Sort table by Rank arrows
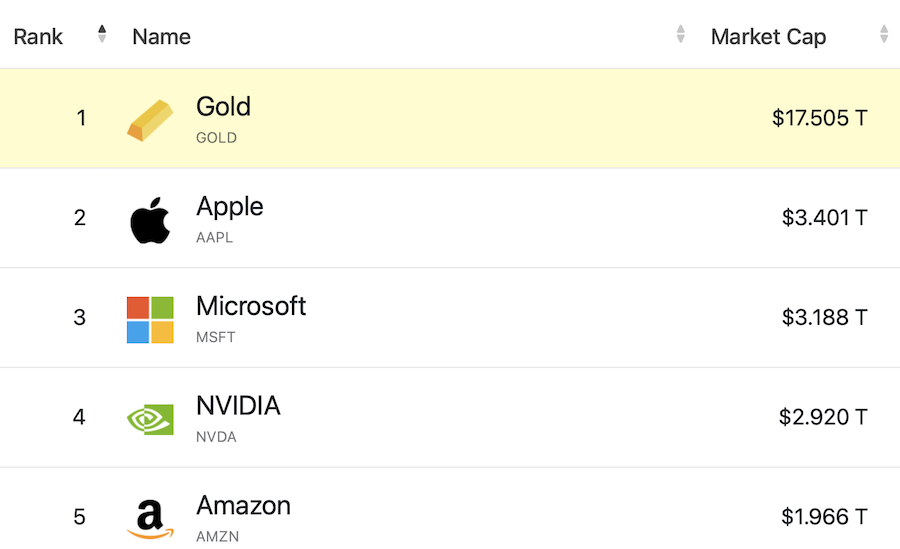Screen dimensions: 900x549 click(102, 35)
